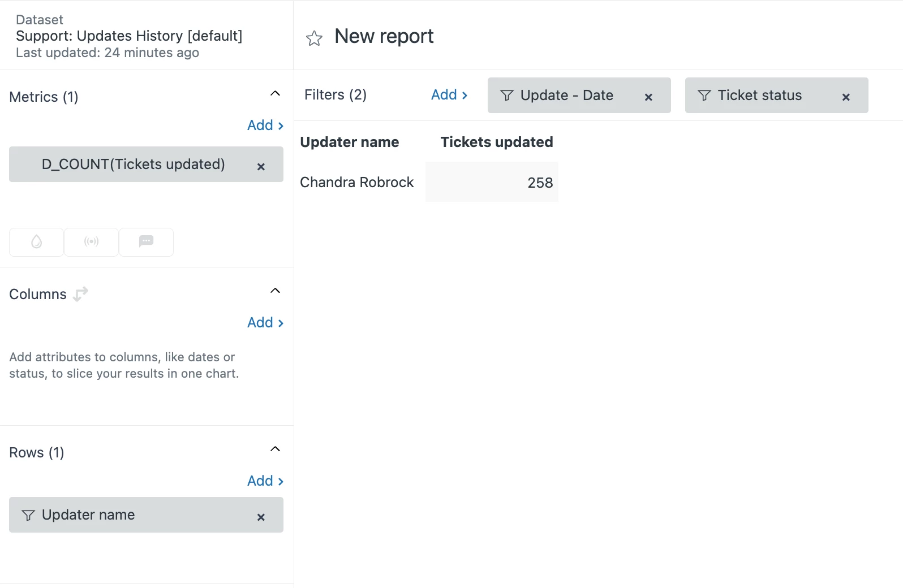Remove the Ticket status filter
This screenshot has height=588, width=903.
[x=846, y=97]
